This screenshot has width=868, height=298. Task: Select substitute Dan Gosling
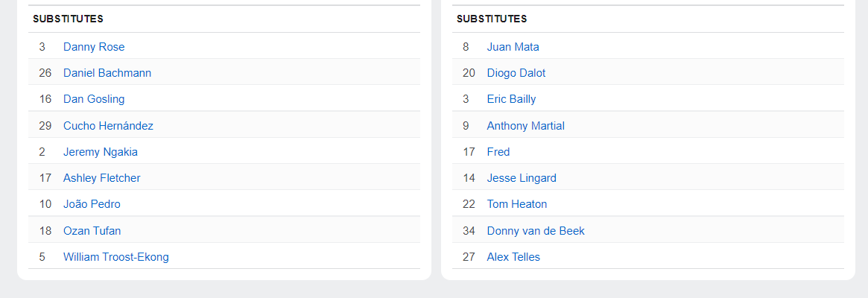(x=94, y=99)
